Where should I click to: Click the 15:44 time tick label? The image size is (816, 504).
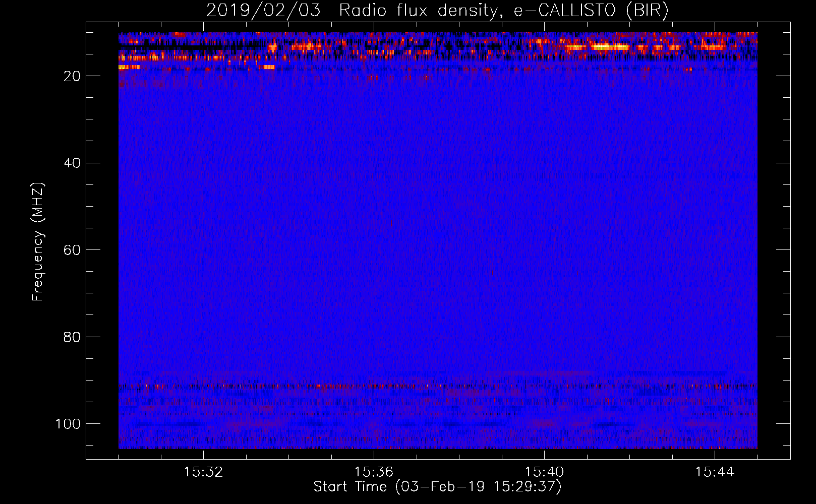click(715, 472)
